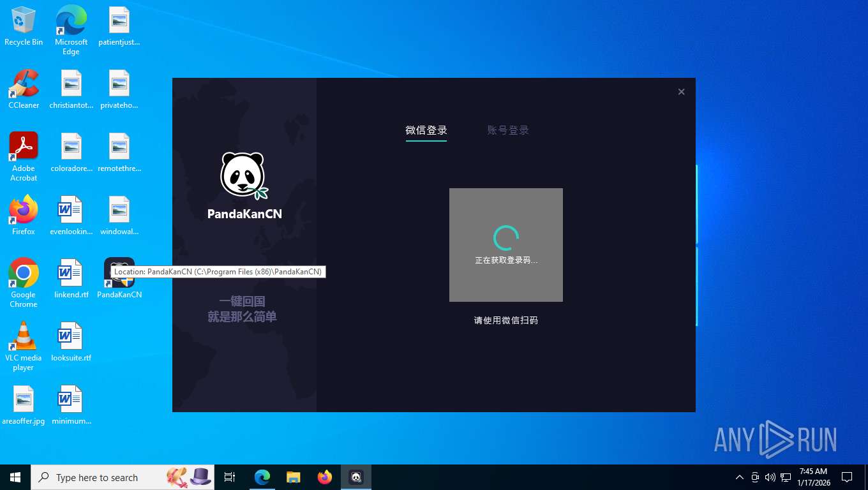Close the PandaKanCN login window

click(681, 92)
